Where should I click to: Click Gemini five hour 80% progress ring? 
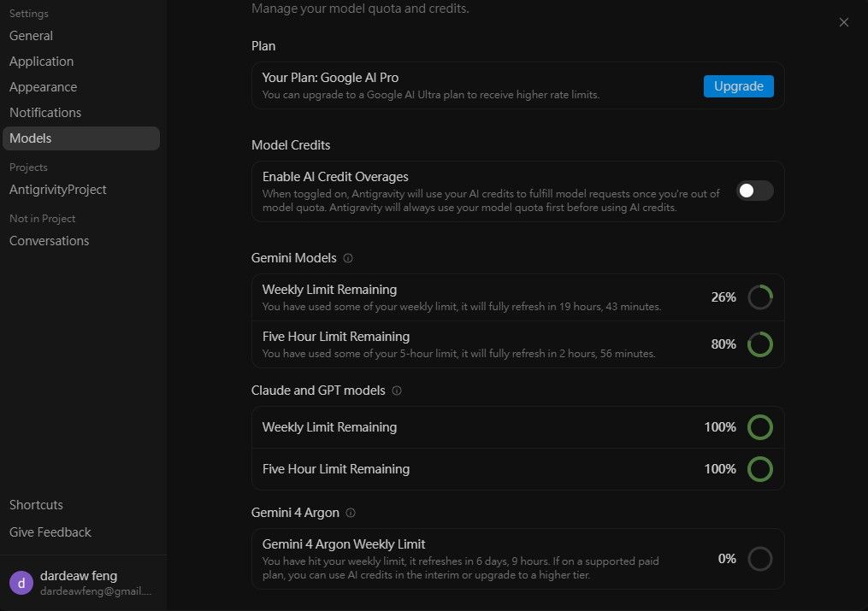[x=760, y=344]
